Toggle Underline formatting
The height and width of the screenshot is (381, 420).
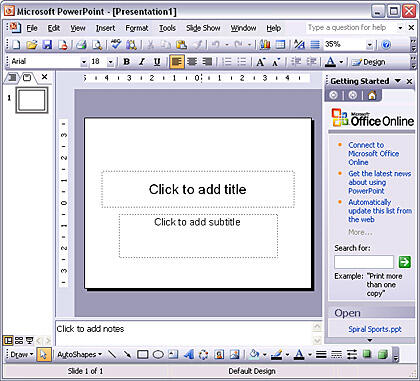[x=157, y=62]
